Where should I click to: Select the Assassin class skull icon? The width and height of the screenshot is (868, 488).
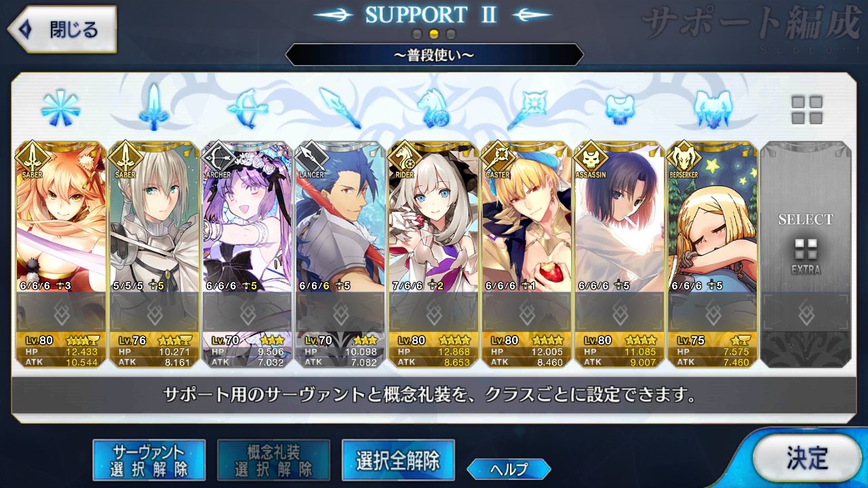620,109
